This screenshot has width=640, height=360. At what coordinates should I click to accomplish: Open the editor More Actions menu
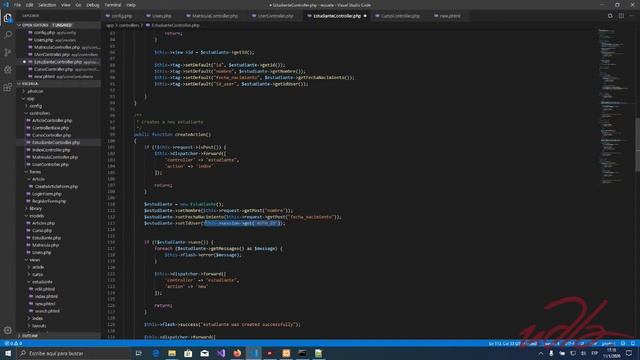coord(632,16)
